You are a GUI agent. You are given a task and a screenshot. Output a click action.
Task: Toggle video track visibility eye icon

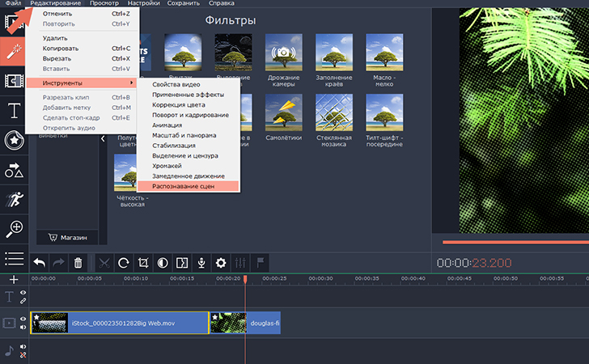[x=23, y=319]
